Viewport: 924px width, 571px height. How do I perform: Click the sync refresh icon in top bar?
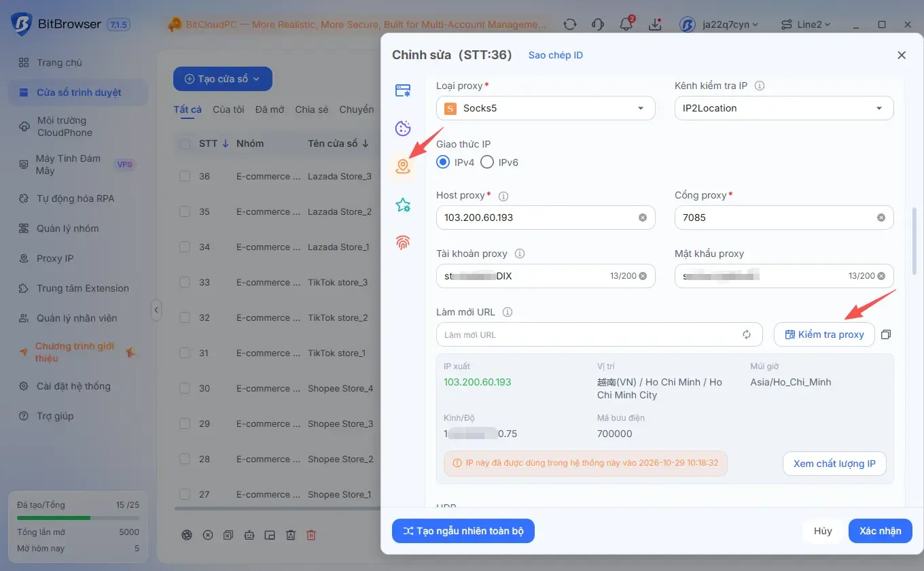click(570, 24)
